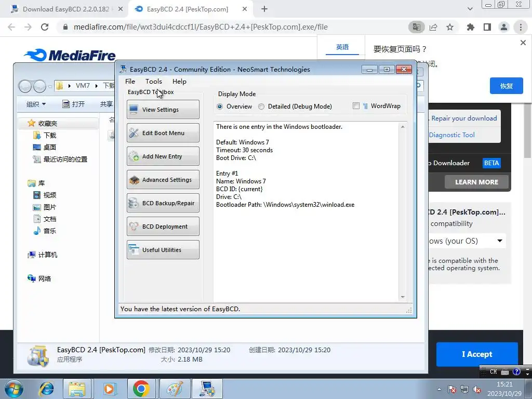The height and width of the screenshot is (399, 532).
Task: Go back in Chrome
Action: (x=11, y=27)
